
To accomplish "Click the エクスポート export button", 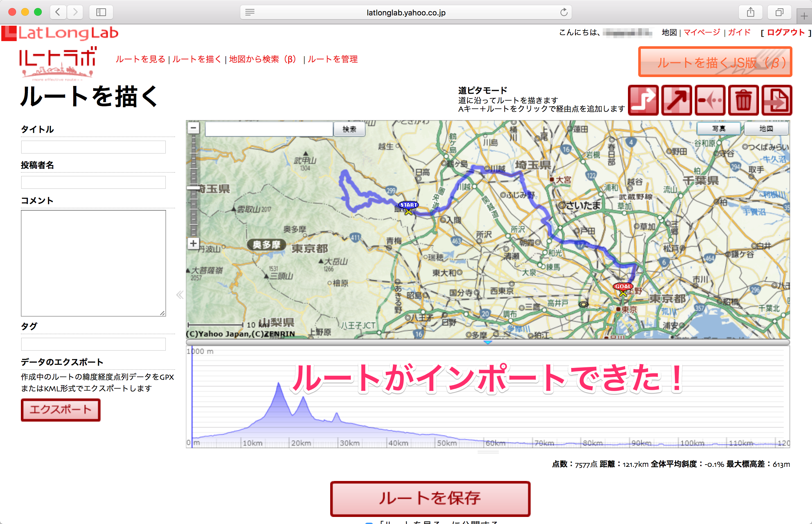I will click(x=61, y=410).
